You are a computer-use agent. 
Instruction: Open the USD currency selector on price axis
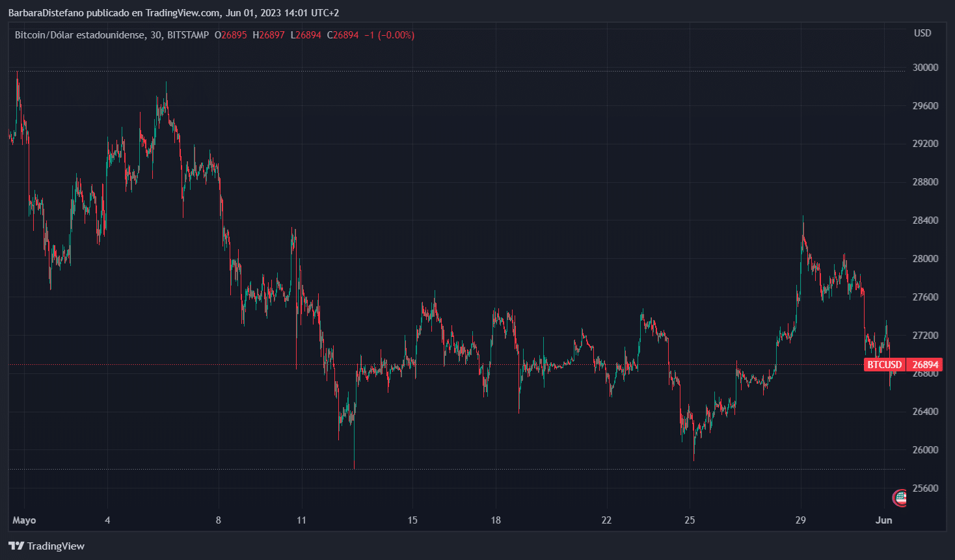click(x=922, y=33)
